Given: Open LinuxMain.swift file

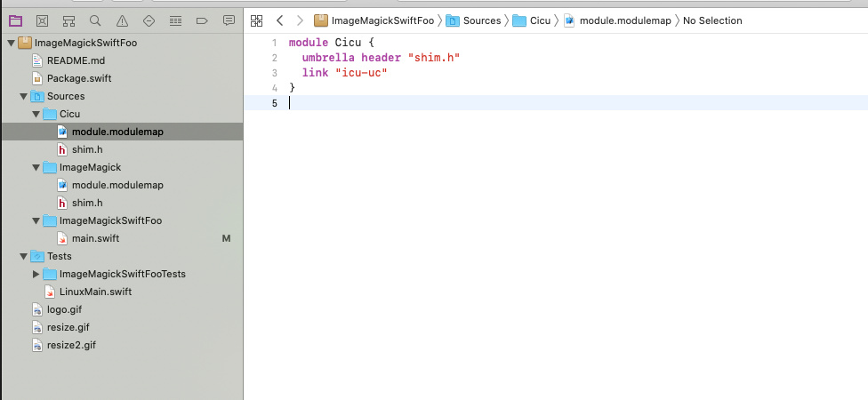Looking at the screenshot, I should [x=95, y=292].
